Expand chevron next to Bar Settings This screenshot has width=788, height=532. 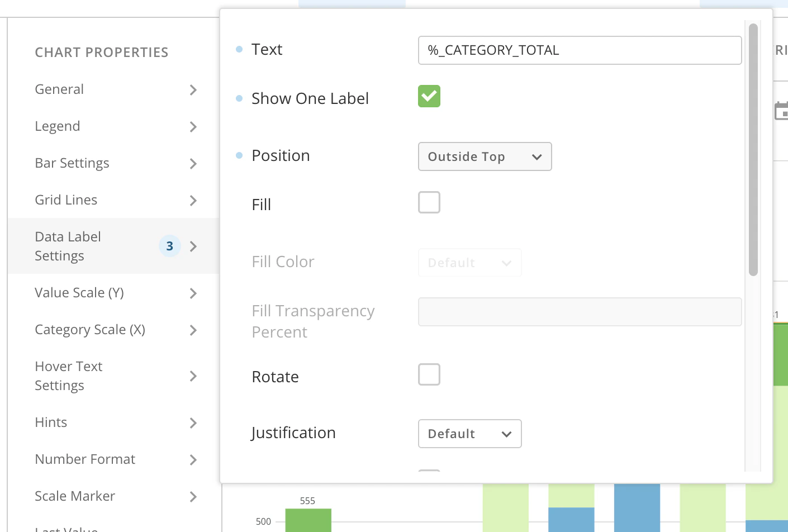193,164
